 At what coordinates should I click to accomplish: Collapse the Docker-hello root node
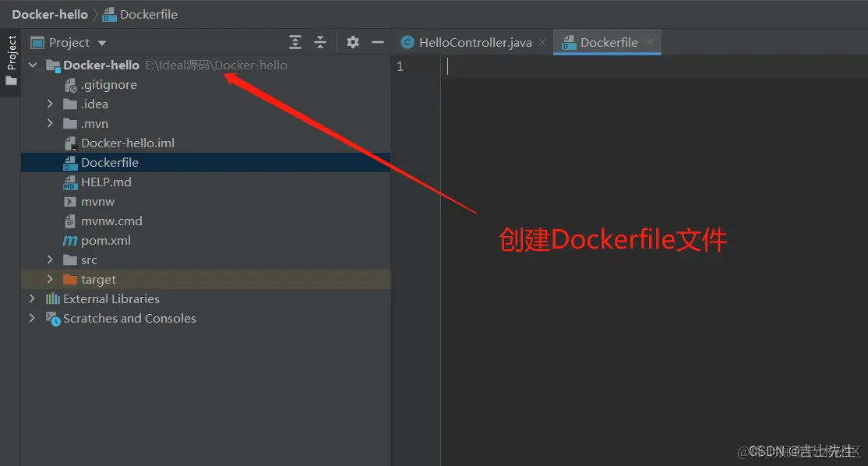pyautogui.click(x=33, y=65)
